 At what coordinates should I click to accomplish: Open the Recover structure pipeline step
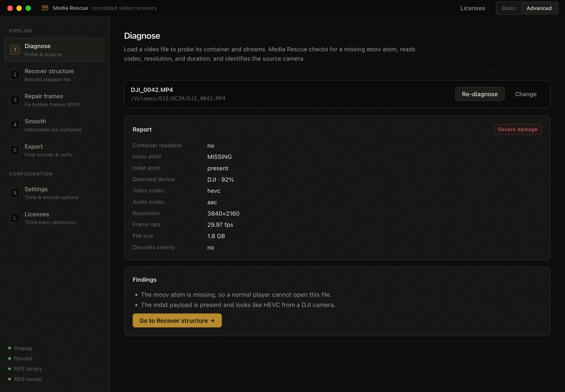(55, 75)
